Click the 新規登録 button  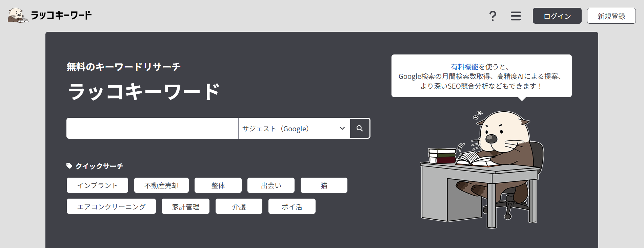pos(611,16)
